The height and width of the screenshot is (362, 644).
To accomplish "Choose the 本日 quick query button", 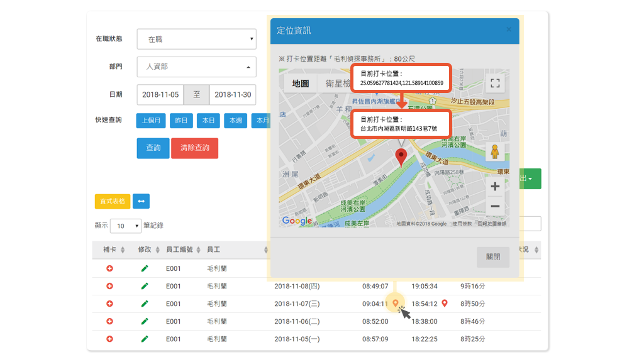I will 208,121.
